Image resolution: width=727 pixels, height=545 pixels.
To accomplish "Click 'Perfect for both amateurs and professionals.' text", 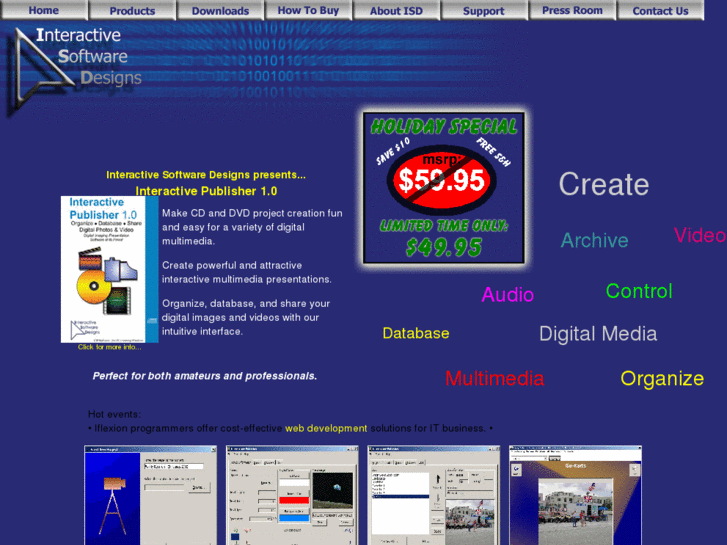I will 204,376.
